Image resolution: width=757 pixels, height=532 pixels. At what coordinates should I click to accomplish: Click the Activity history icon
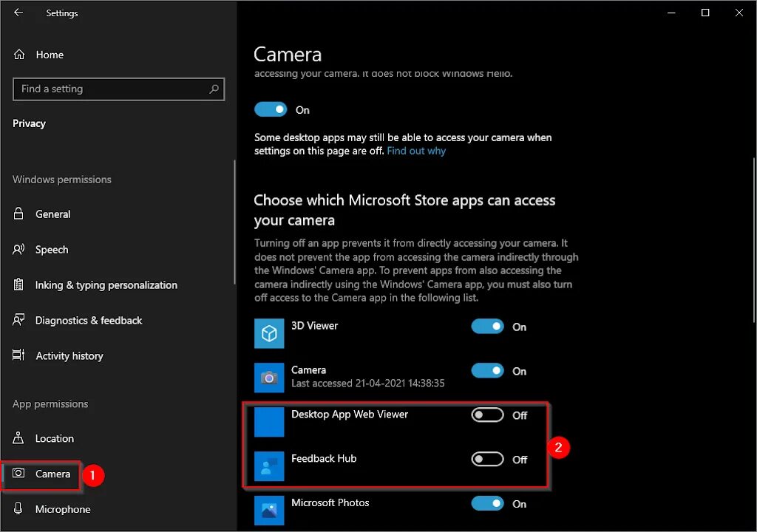(x=18, y=355)
